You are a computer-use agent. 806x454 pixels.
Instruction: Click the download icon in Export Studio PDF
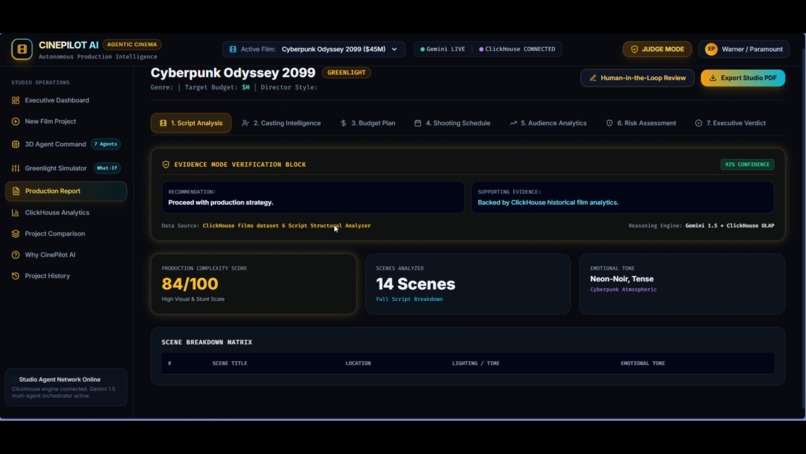click(x=712, y=78)
